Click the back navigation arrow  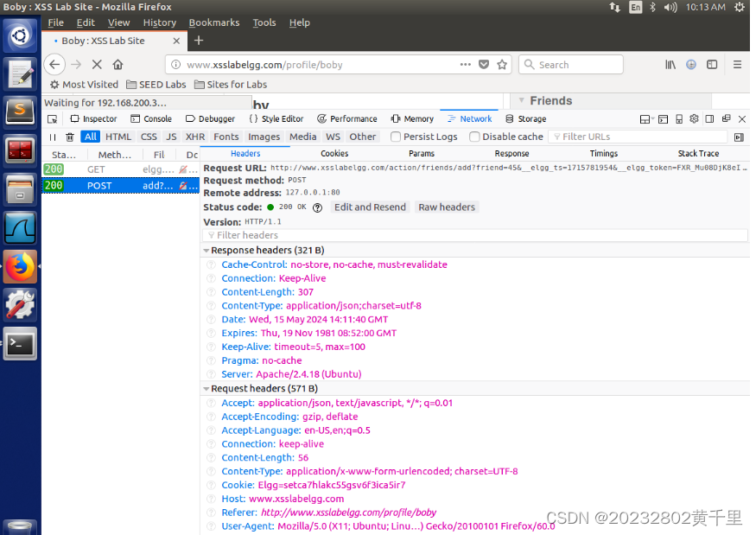point(54,64)
